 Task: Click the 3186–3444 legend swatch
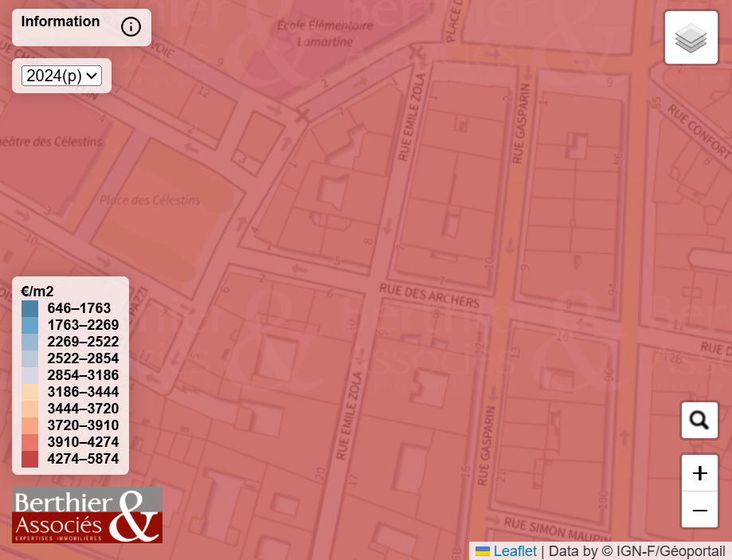30,393
